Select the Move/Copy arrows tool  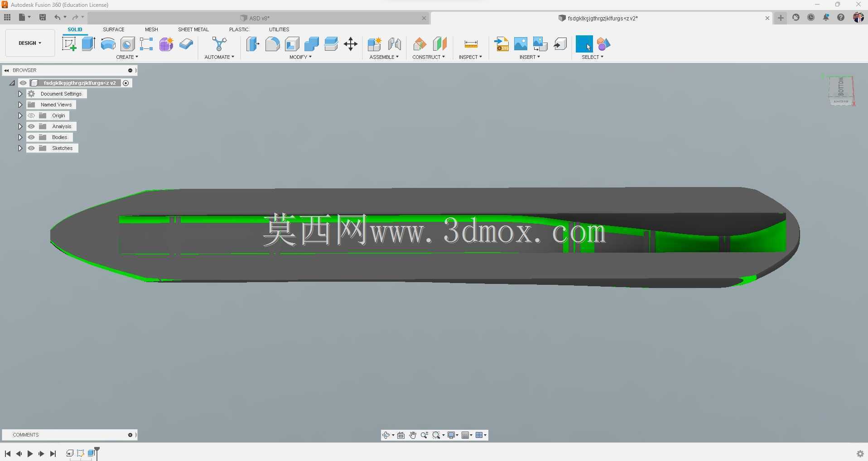click(x=351, y=44)
